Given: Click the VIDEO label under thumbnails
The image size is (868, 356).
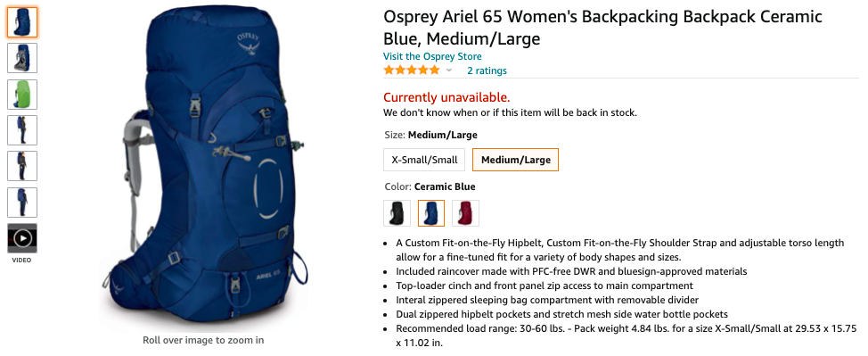Looking at the screenshot, I should pos(22,260).
